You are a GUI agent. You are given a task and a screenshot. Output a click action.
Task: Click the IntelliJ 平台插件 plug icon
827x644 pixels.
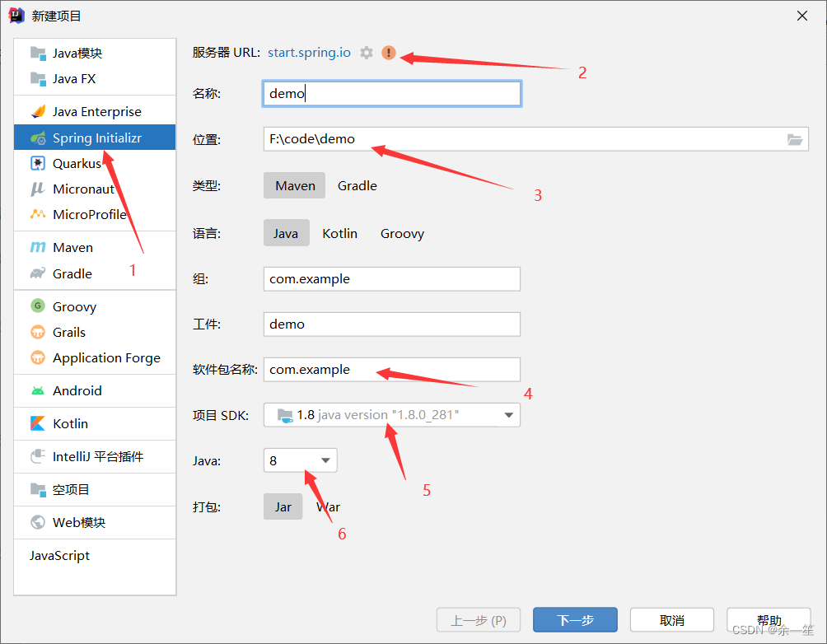click(x=38, y=456)
